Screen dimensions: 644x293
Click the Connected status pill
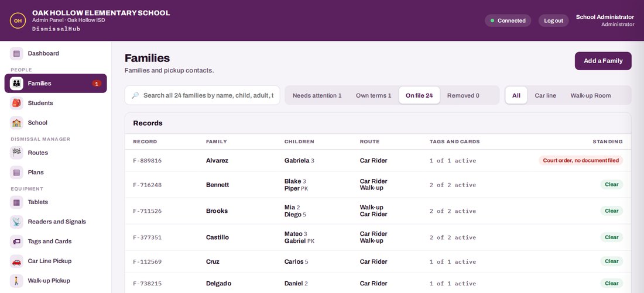[x=508, y=20]
